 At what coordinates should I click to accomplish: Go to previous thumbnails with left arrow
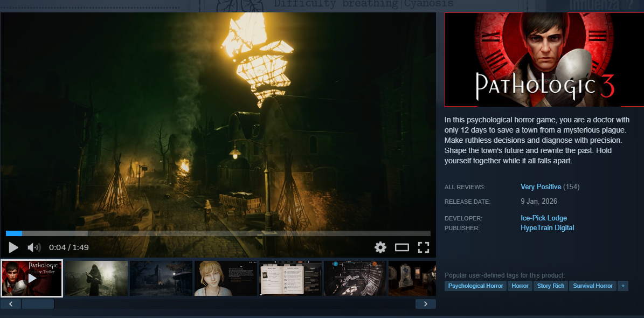point(11,304)
